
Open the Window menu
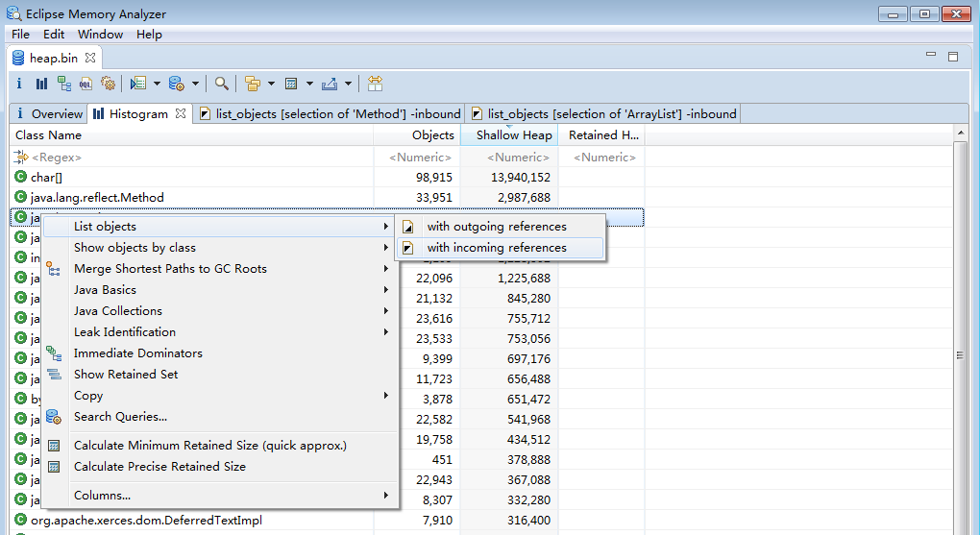click(x=100, y=34)
